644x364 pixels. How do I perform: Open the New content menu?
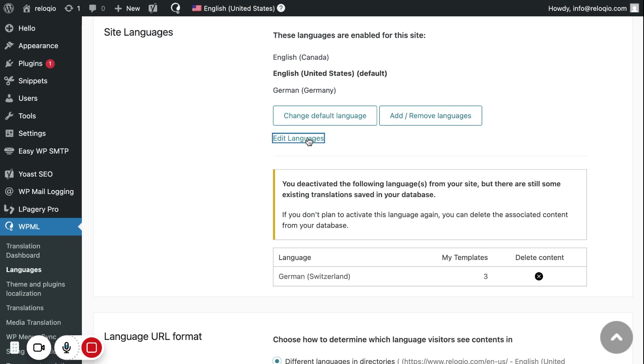click(128, 8)
